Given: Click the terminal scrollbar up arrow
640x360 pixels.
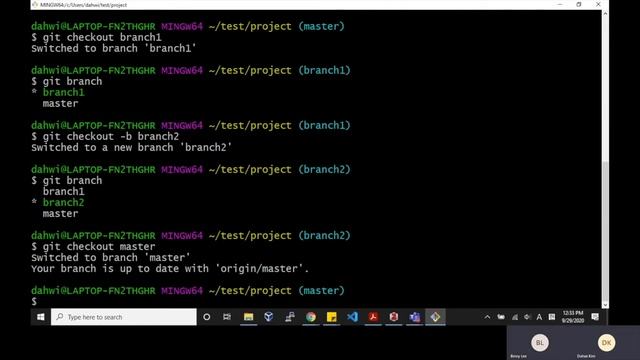Looking at the screenshot, I should click(605, 14).
